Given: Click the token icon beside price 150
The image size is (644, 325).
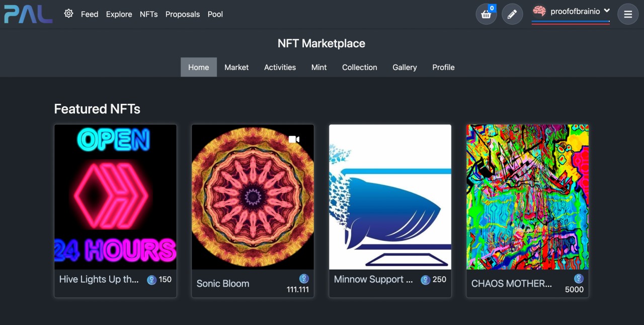Looking at the screenshot, I should (x=151, y=280).
